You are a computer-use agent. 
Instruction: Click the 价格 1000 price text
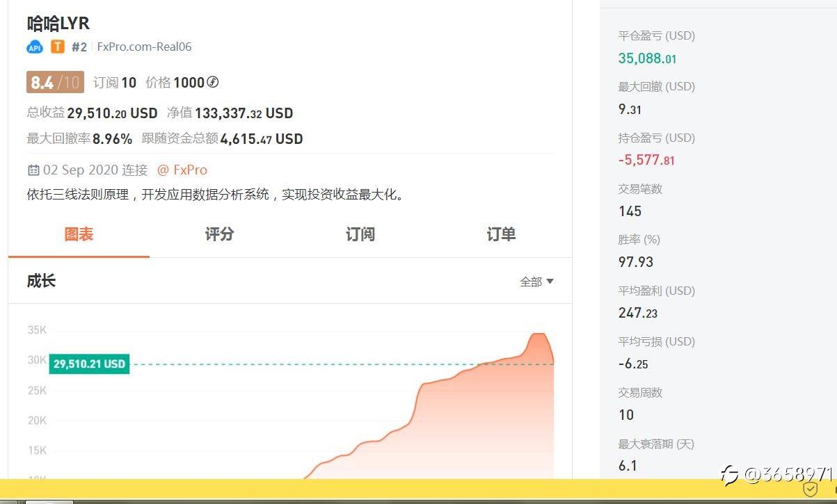(x=175, y=83)
